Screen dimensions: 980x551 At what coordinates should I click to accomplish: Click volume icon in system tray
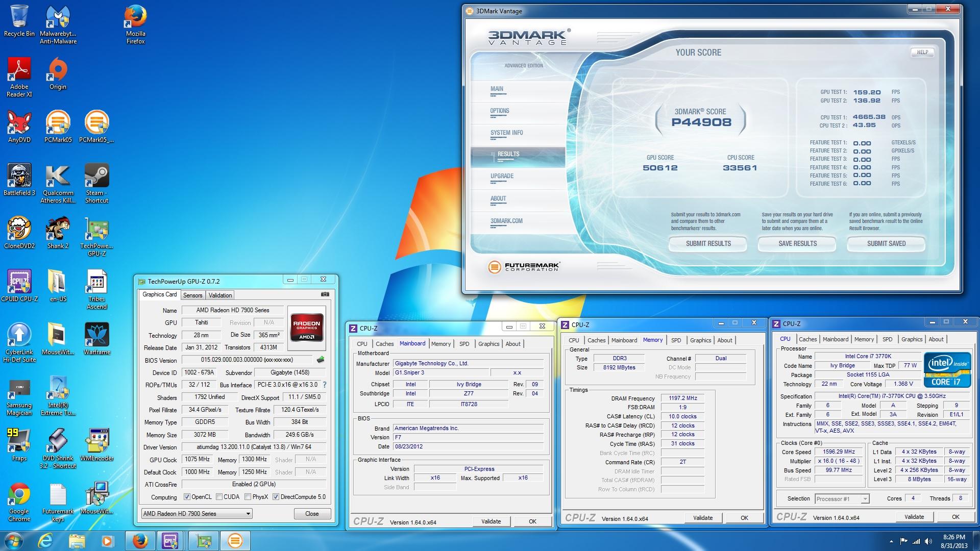(927, 541)
